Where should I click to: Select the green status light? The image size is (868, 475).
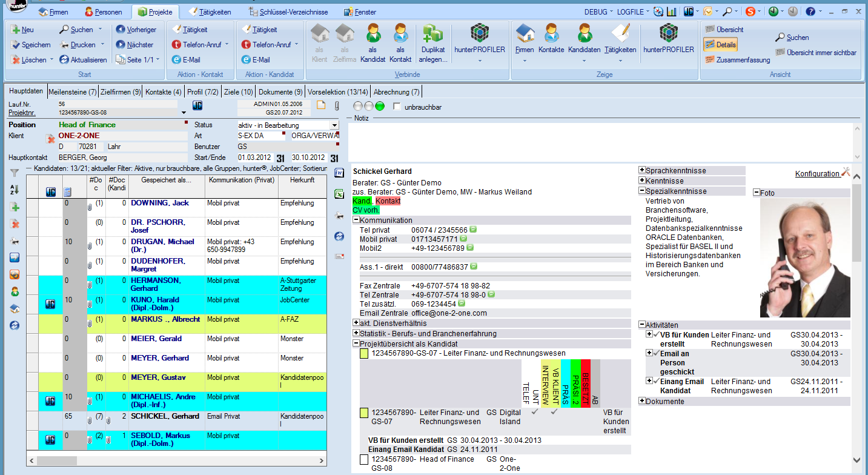(x=380, y=107)
